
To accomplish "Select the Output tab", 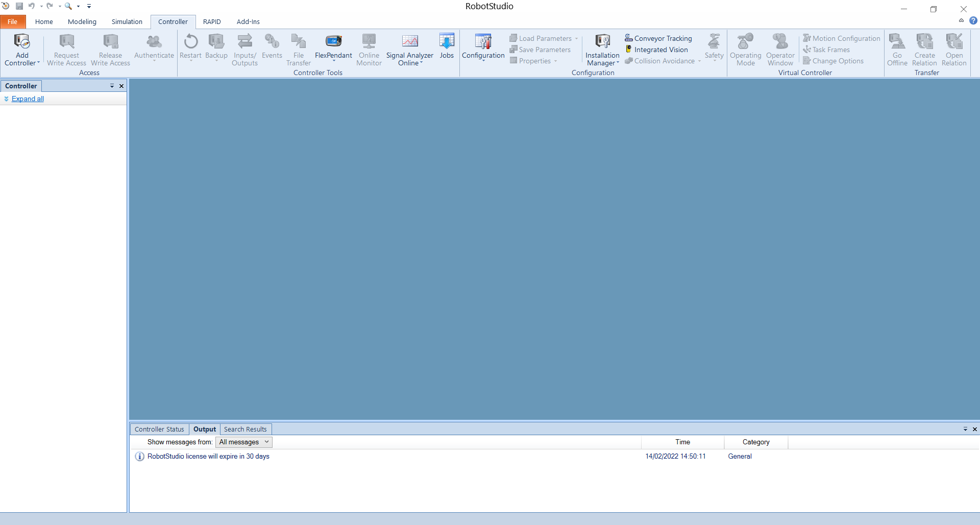I will (205, 429).
